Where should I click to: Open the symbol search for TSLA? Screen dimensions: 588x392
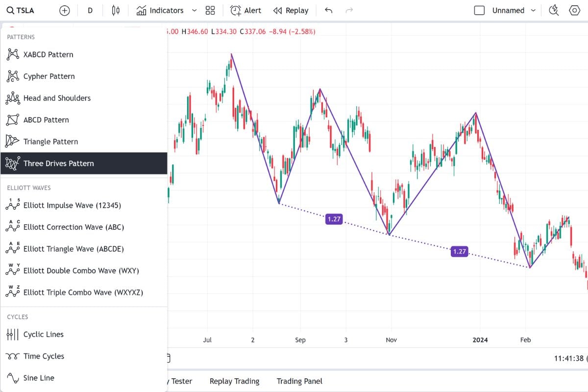click(20, 10)
